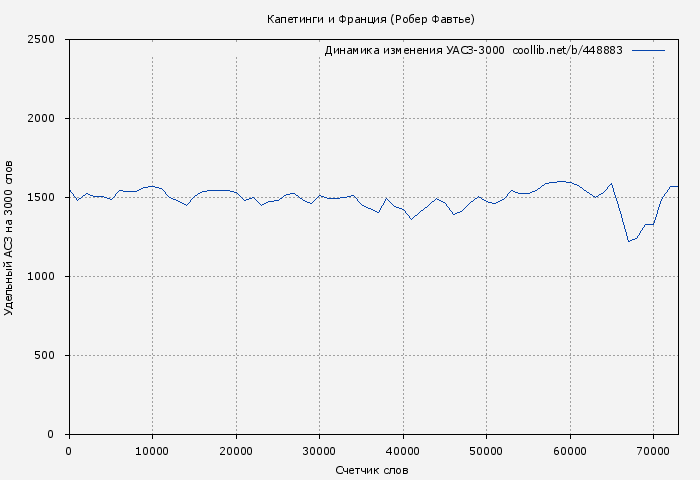Click the blue line sample in legend
This screenshot has width=700, height=480.
point(648,50)
